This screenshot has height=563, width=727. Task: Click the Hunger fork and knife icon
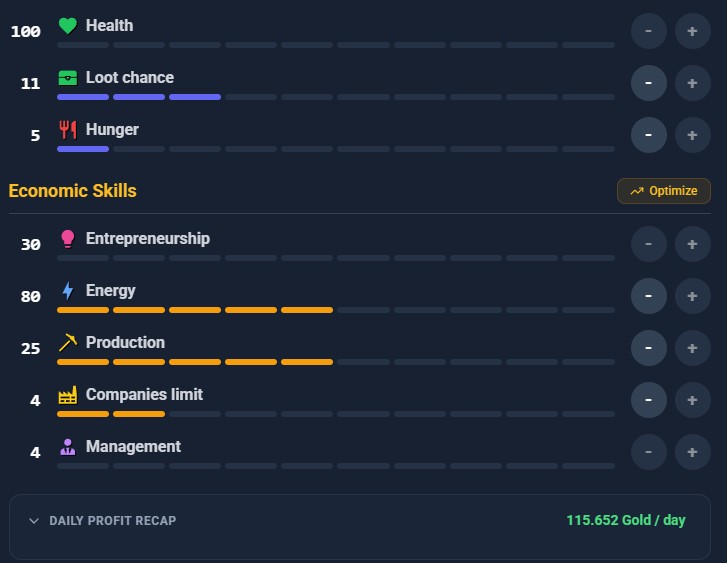tap(68, 129)
